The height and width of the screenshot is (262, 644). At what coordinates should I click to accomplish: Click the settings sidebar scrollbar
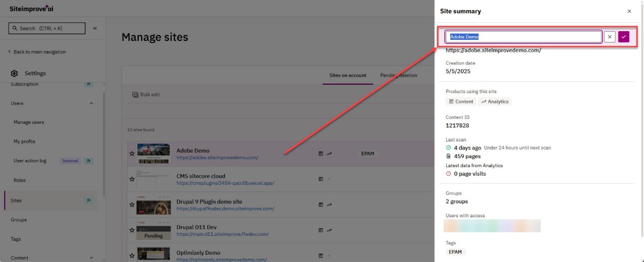coord(104,144)
